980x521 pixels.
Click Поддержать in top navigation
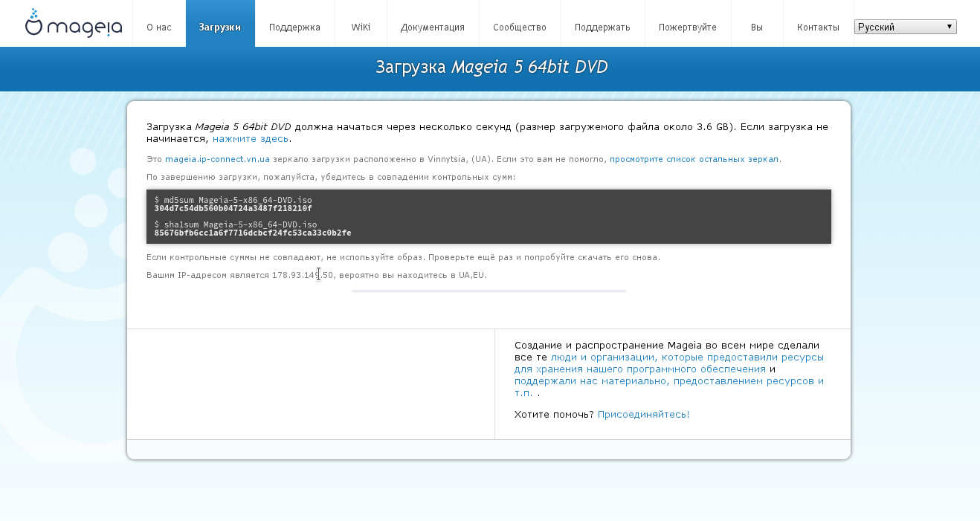tap(602, 27)
